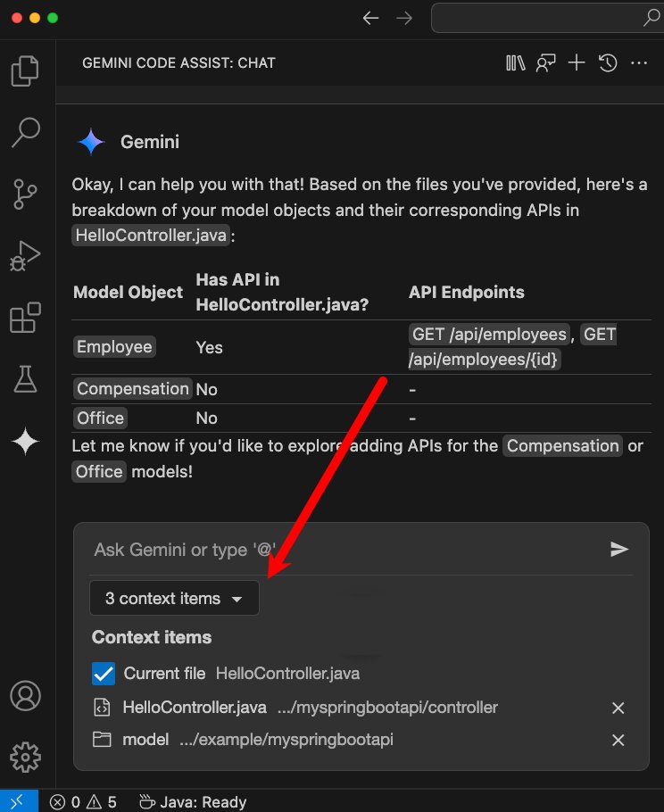Click the Model Object column header
This screenshot has height=812, width=664.
pyautogui.click(x=128, y=292)
